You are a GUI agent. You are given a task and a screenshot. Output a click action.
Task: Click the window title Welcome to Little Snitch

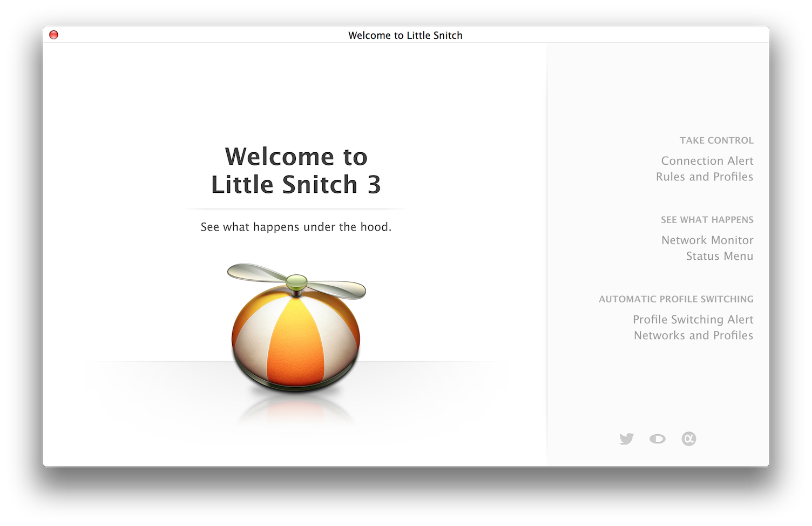pos(405,35)
